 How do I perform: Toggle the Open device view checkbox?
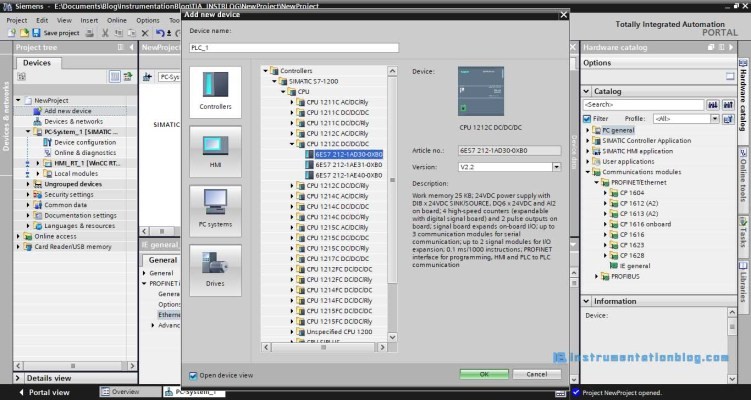tap(193, 376)
